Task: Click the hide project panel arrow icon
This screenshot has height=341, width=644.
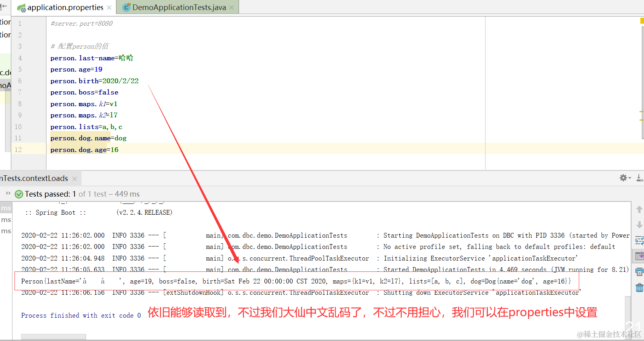Action: (x=4, y=6)
